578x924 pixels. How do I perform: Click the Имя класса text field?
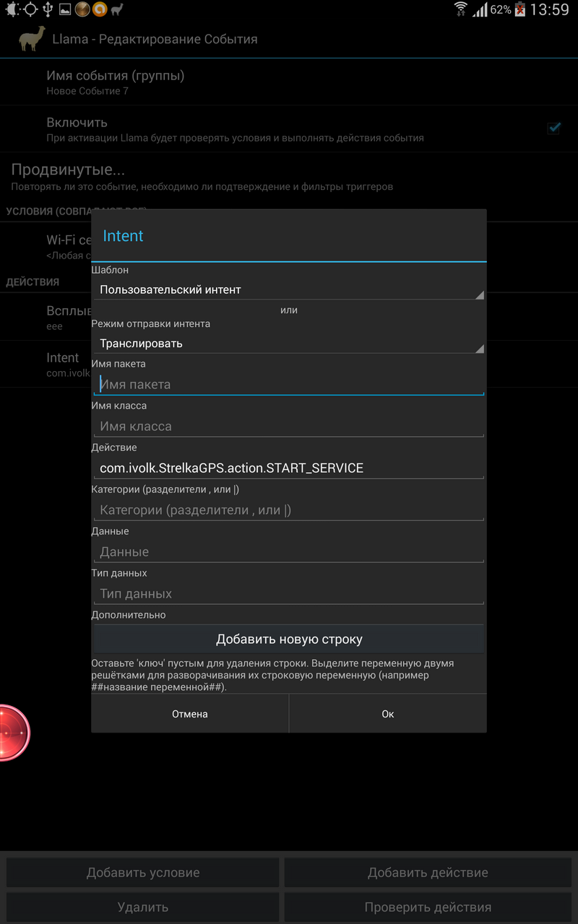289,427
